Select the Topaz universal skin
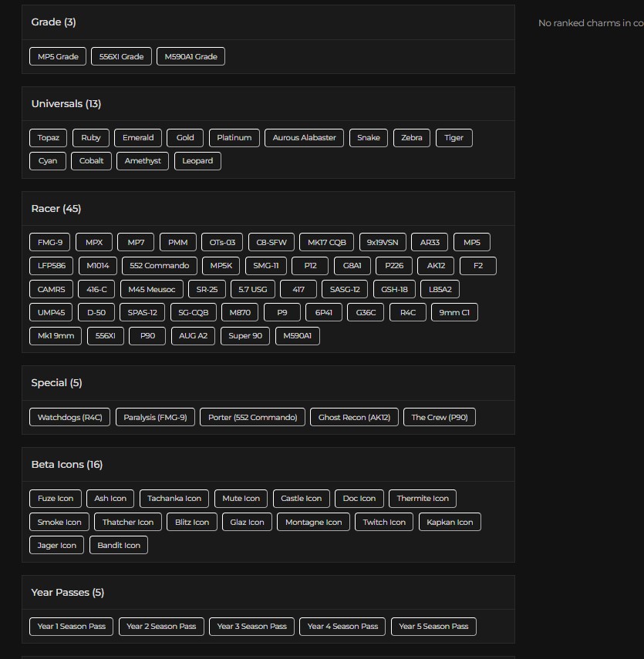The width and height of the screenshot is (644, 659). (x=48, y=138)
